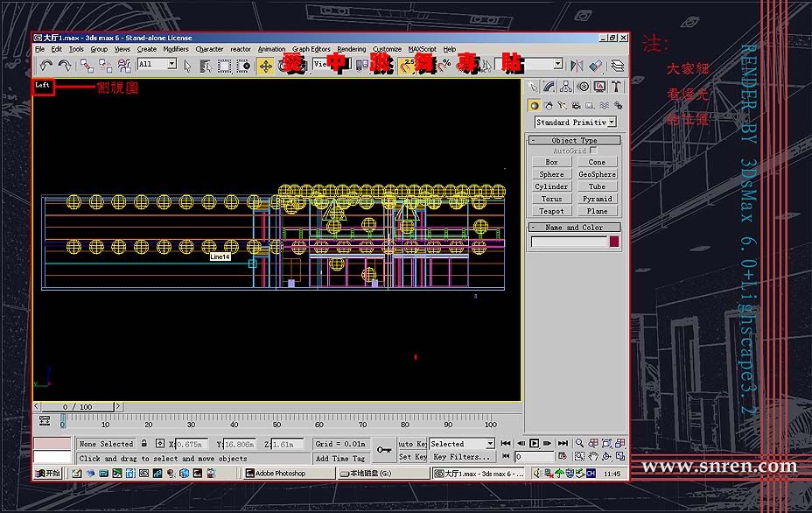Click the Set Keys key icon button
This screenshot has width=812, height=513.
(384, 450)
